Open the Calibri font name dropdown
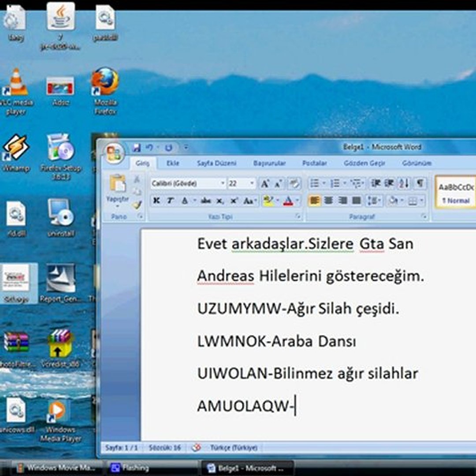 pos(223,183)
